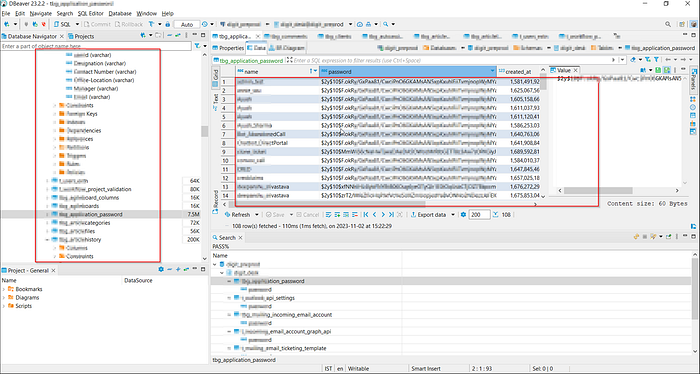This screenshot has height=374, width=700.
Task: Go to next results page arrow
Action: pyautogui.click(x=383, y=215)
